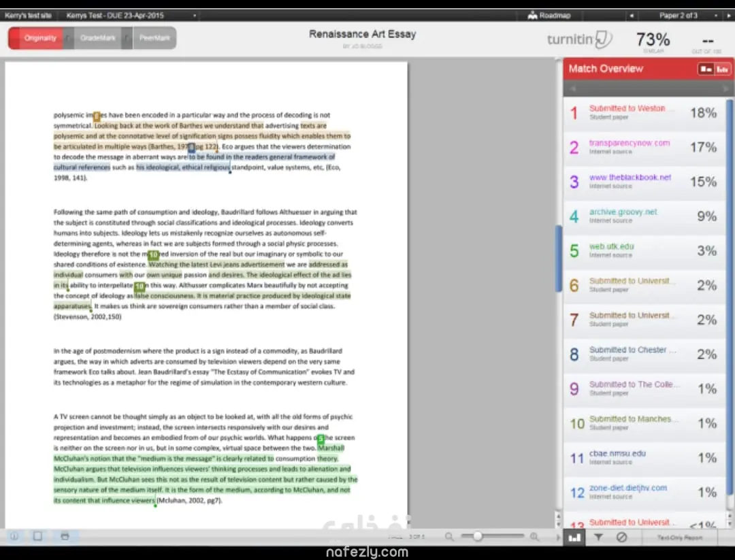Expand the Paper 2 of 3 dropdown arrow
The width and height of the screenshot is (735, 560).
(x=715, y=15)
